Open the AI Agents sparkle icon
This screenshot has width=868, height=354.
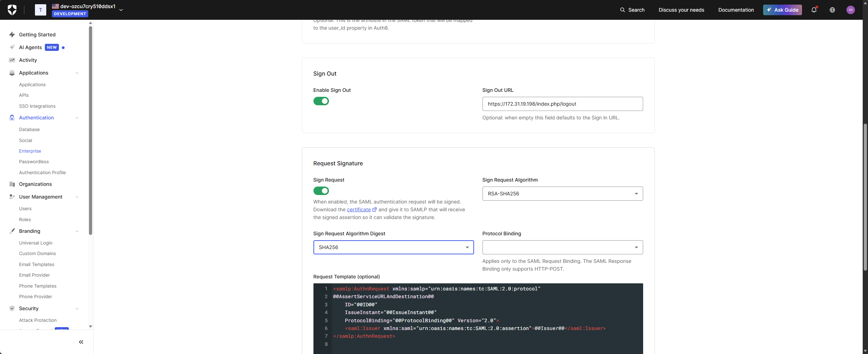coord(12,47)
